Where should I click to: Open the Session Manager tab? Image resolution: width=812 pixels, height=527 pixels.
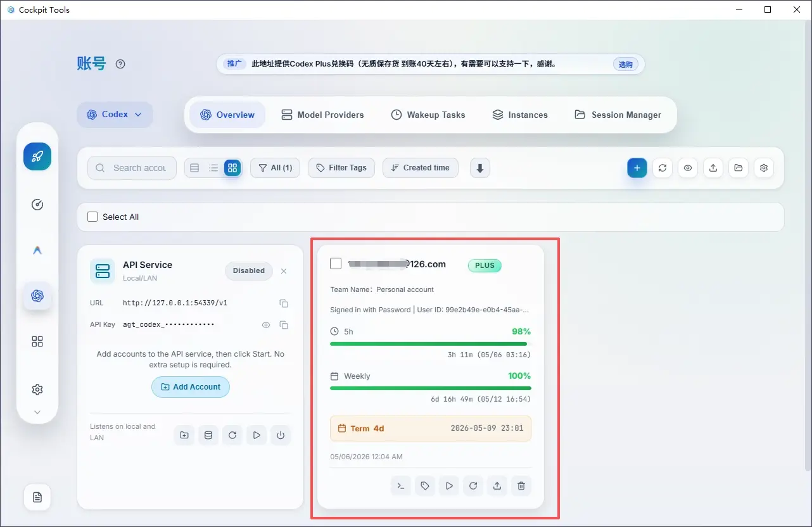pos(618,115)
